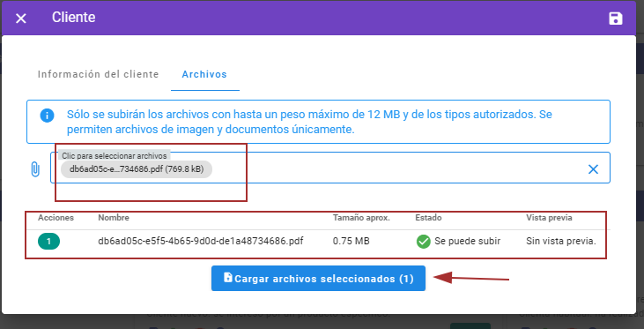
Task: Click the 0.75 MB size cell
Action: pos(352,241)
